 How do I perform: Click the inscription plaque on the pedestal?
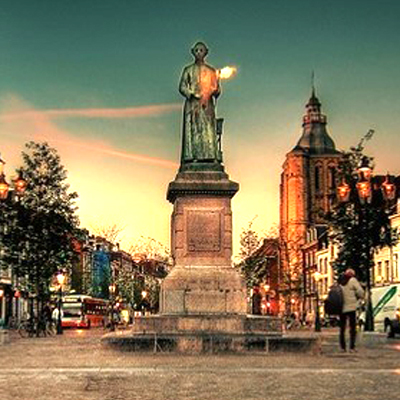(204, 231)
